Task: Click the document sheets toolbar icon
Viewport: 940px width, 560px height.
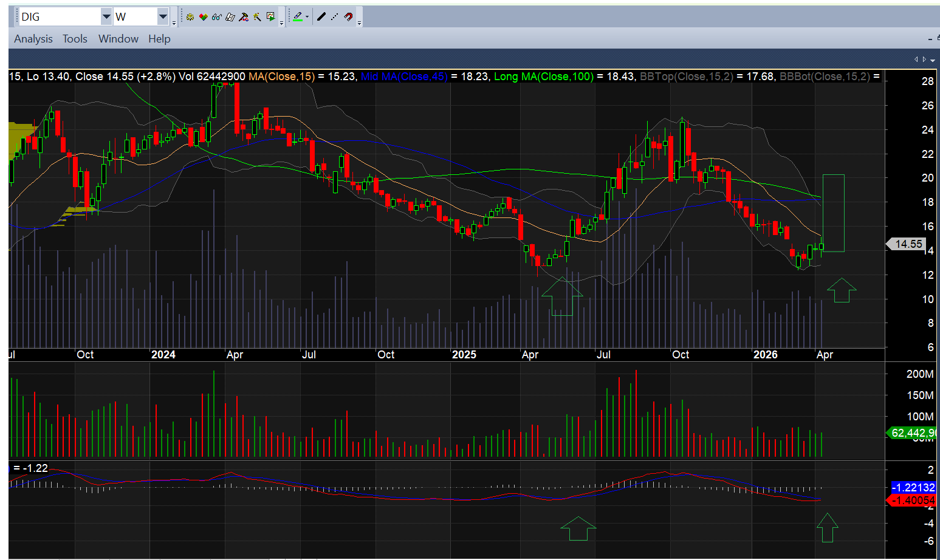Action: click(230, 17)
